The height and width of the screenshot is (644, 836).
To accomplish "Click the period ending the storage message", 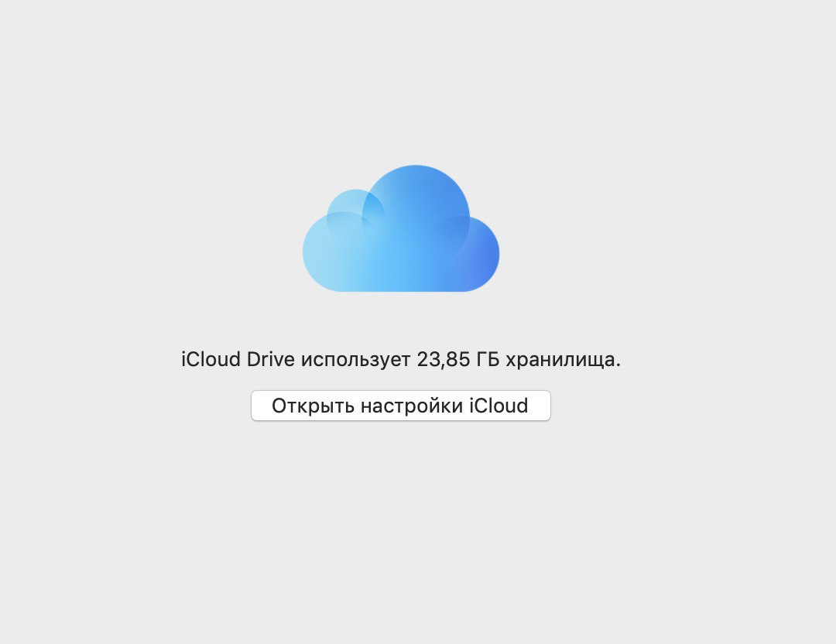I will (x=618, y=367).
